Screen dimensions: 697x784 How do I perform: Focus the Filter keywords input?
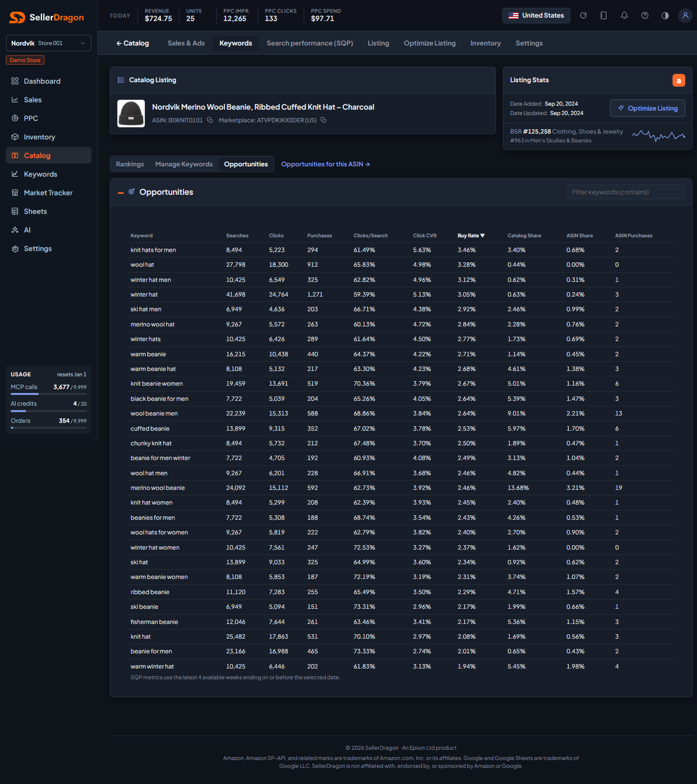[625, 192]
